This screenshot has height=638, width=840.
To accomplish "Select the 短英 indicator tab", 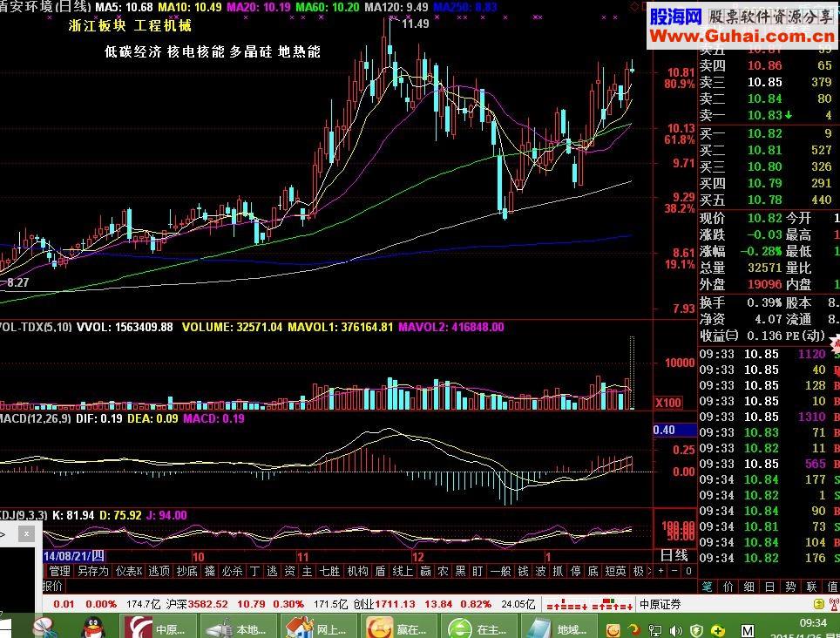I will coord(615,571).
